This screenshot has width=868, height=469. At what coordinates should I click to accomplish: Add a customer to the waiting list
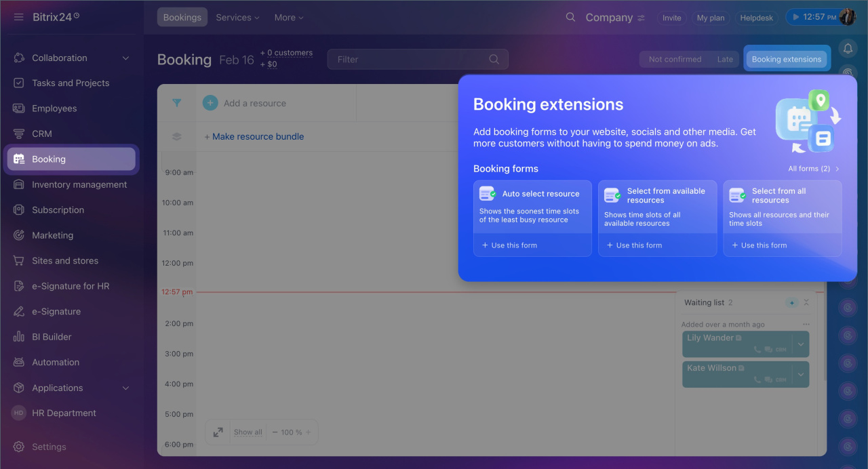coord(791,303)
